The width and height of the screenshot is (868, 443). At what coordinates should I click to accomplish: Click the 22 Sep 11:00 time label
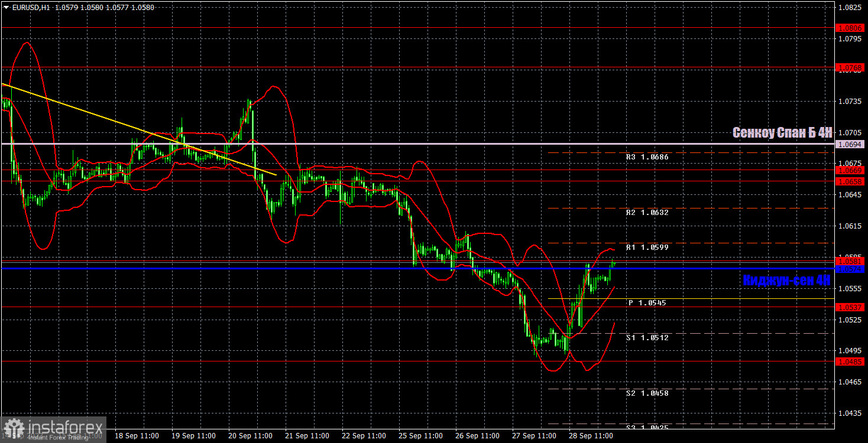[363, 436]
